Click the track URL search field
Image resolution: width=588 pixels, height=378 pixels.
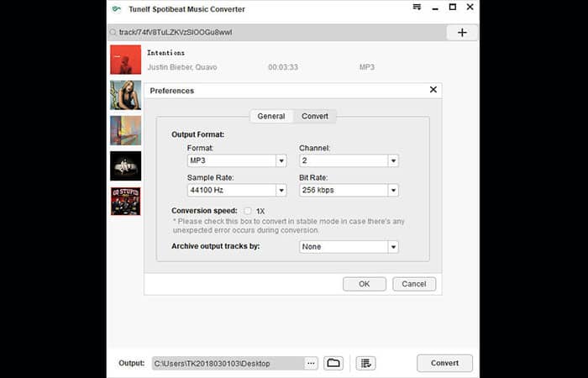(x=276, y=33)
